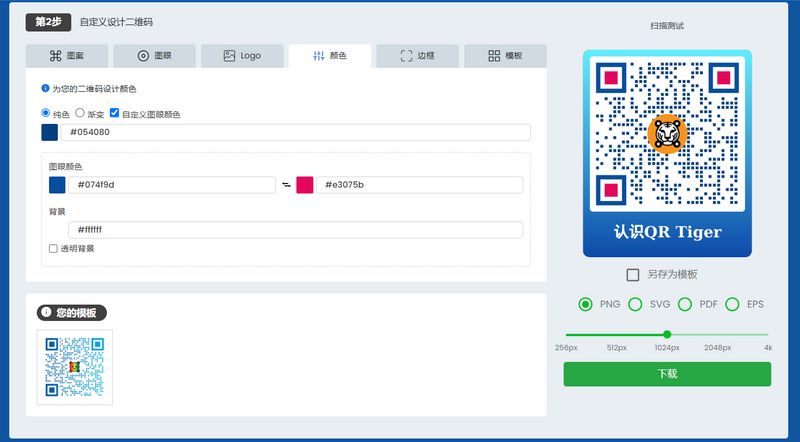
Task: Click the 第2步 step badge
Action: pyautogui.click(x=48, y=22)
